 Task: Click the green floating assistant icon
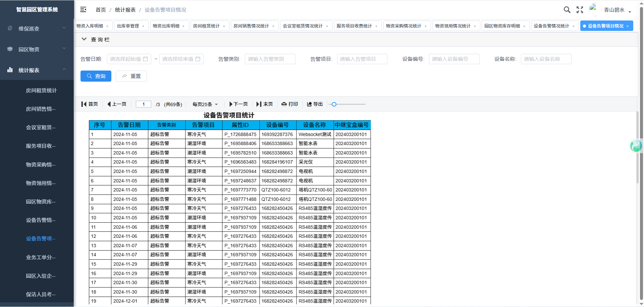636,146
